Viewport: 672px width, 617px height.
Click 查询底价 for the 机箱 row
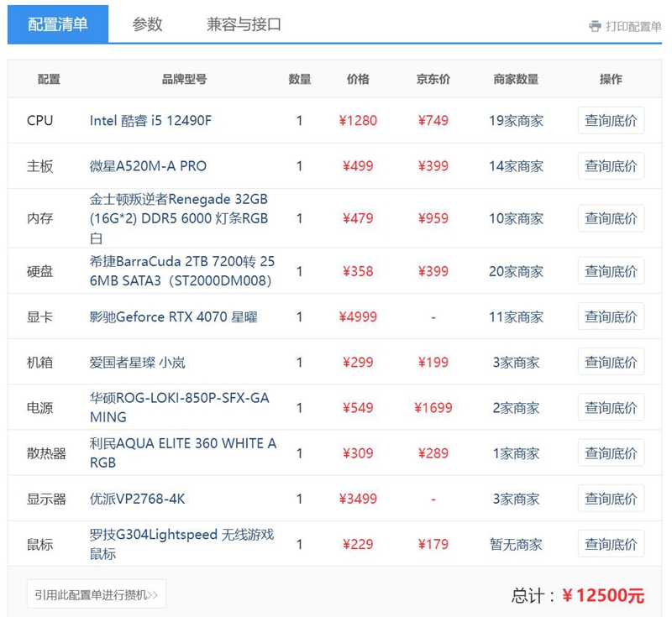(611, 362)
